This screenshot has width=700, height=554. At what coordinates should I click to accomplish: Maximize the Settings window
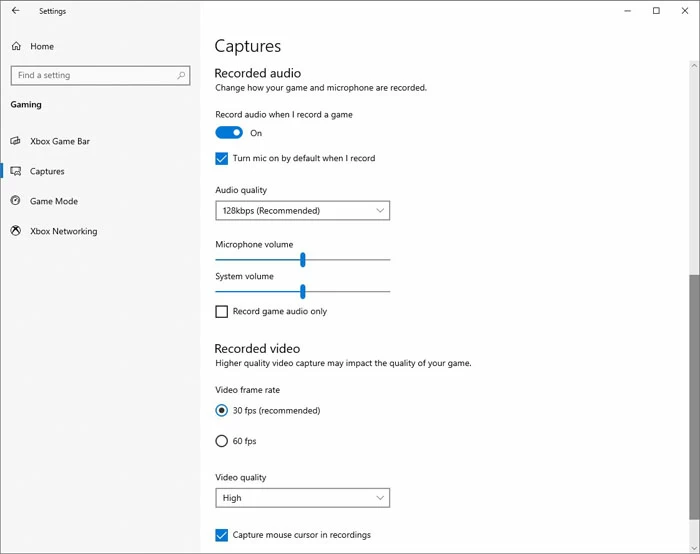656,11
